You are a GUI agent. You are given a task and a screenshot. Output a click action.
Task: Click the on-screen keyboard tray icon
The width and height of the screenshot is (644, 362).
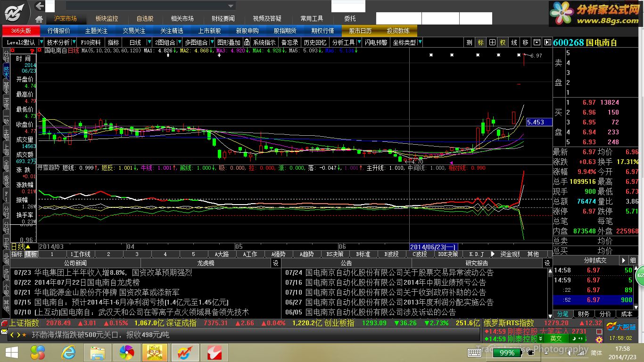tap(474, 353)
